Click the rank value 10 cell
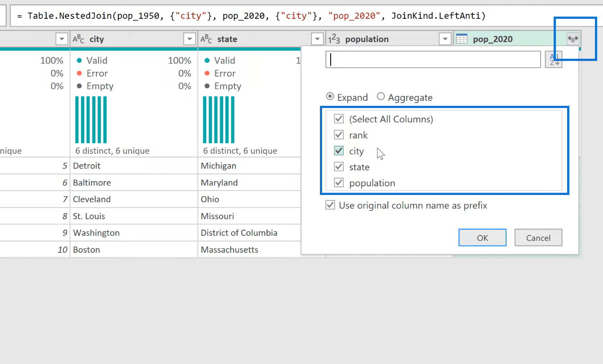The height and width of the screenshot is (364, 603). [x=35, y=250]
